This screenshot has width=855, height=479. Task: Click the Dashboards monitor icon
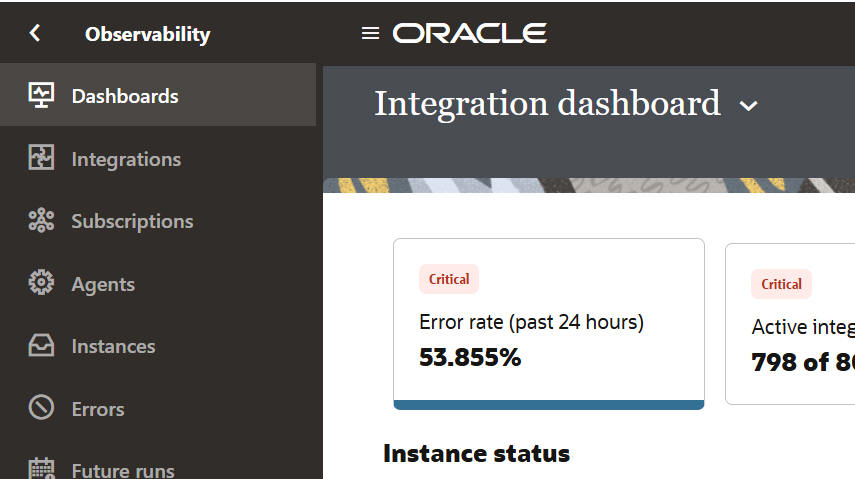point(41,96)
